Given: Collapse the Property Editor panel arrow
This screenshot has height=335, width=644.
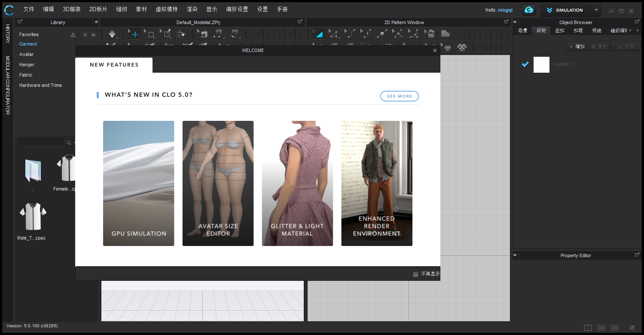Looking at the screenshot, I should point(515,255).
